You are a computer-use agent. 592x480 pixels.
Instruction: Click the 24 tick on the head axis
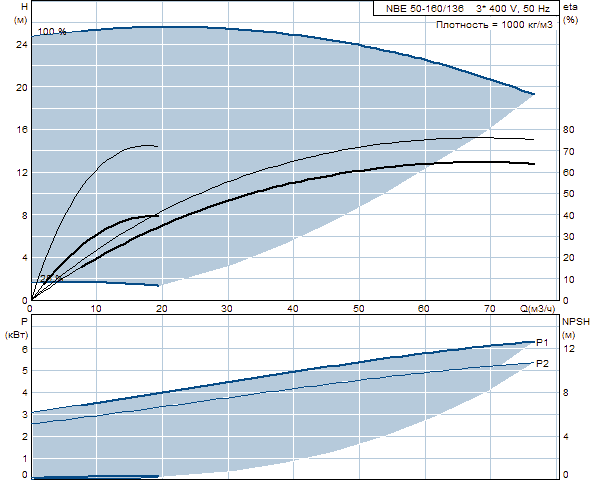click(x=22, y=45)
